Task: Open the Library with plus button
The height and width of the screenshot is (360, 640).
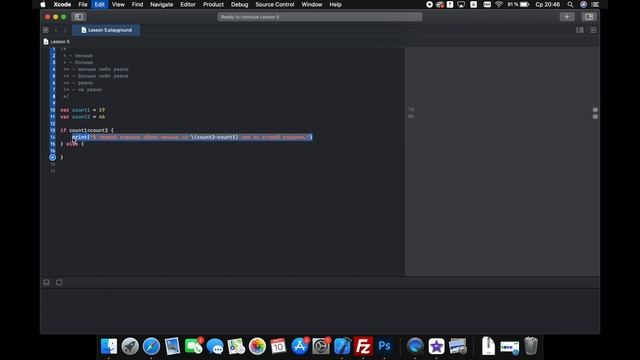Action: click(567, 17)
